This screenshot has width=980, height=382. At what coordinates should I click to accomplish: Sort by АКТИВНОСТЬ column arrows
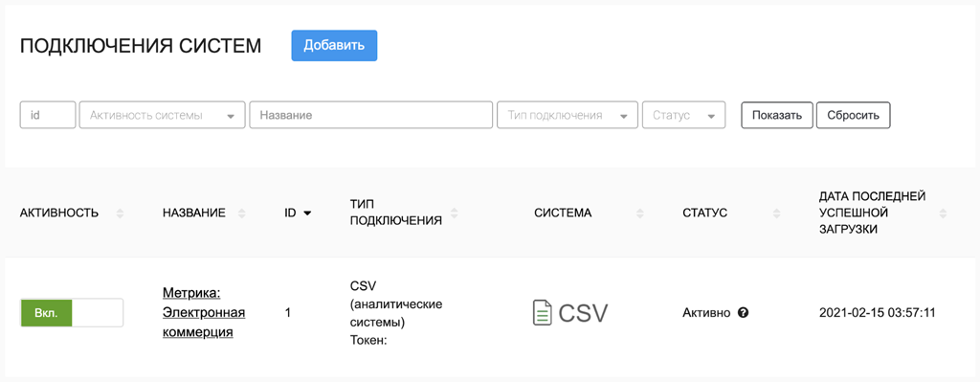coord(120,213)
